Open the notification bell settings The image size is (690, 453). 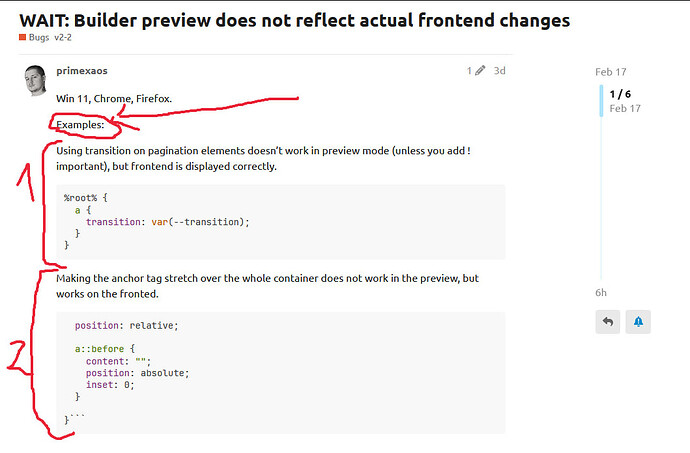pos(638,322)
